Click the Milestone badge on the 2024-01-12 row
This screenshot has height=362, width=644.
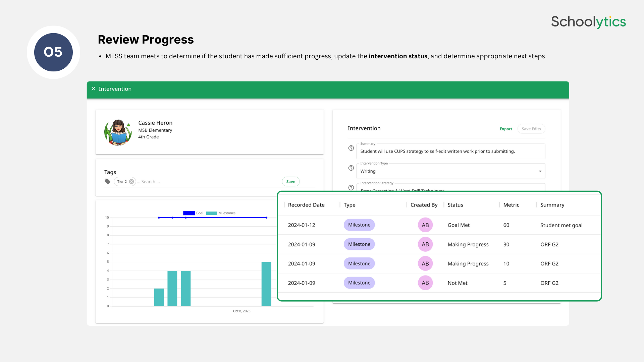click(359, 225)
